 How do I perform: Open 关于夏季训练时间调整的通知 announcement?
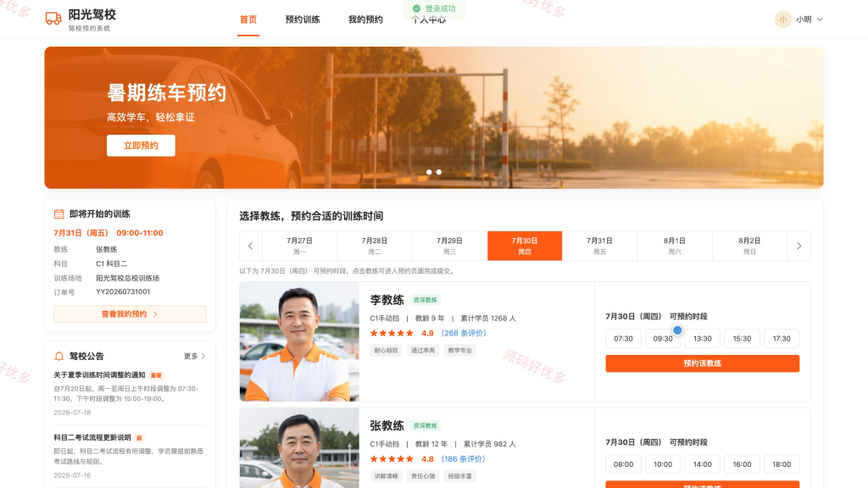(x=100, y=375)
